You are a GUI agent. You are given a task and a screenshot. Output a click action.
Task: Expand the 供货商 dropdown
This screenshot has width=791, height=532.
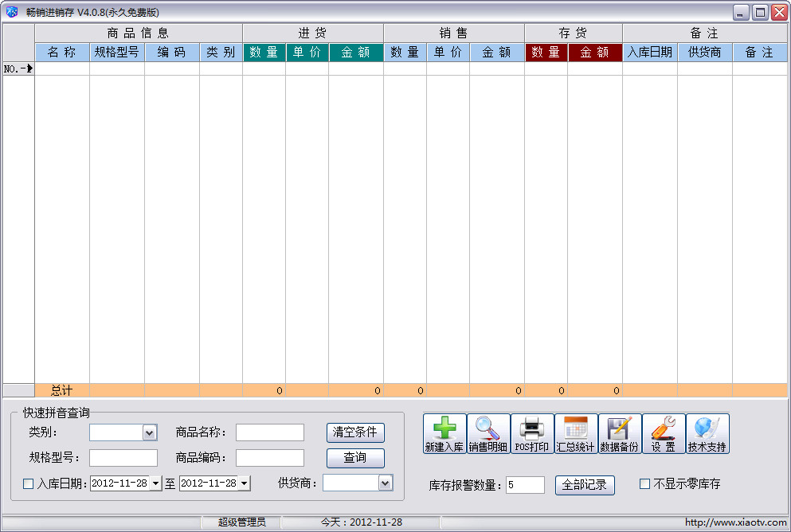pyautogui.click(x=385, y=483)
